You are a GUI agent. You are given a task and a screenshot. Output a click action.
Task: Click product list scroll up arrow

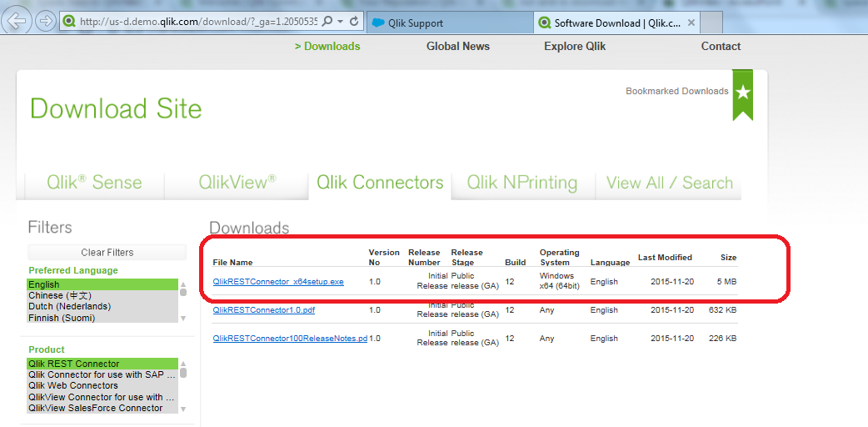tap(183, 364)
